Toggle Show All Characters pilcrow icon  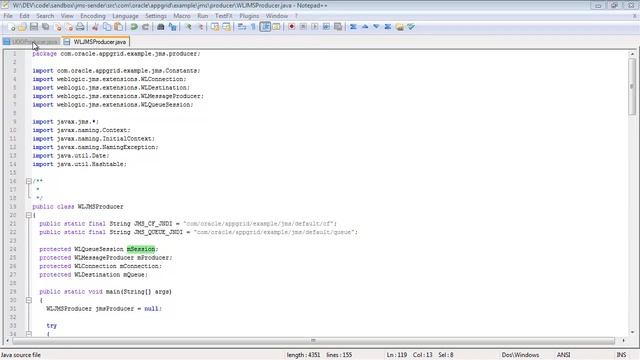point(253,27)
